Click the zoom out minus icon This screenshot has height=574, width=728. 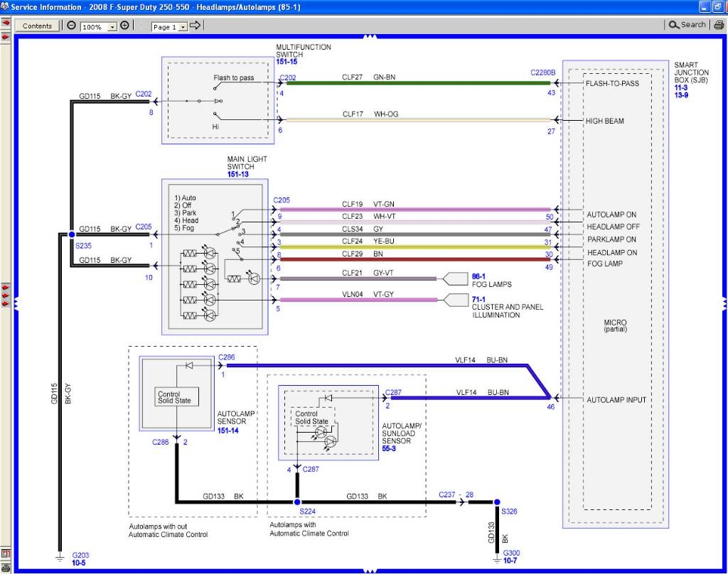pos(72,26)
